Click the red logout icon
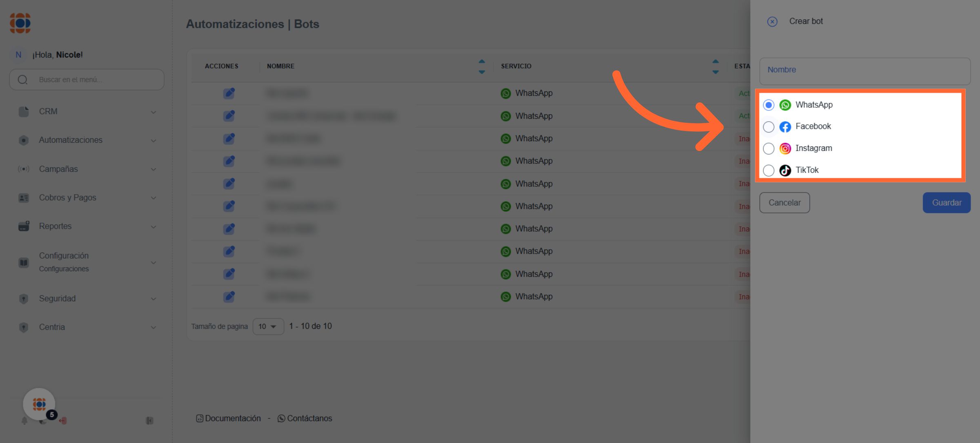The width and height of the screenshot is (980, 443). (x=63, y=421)
